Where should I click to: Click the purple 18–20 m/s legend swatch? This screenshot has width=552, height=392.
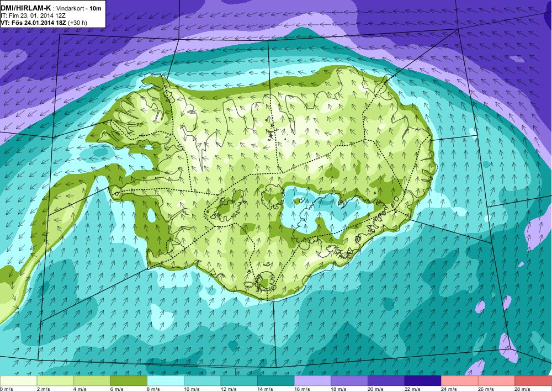pos(349,381)
